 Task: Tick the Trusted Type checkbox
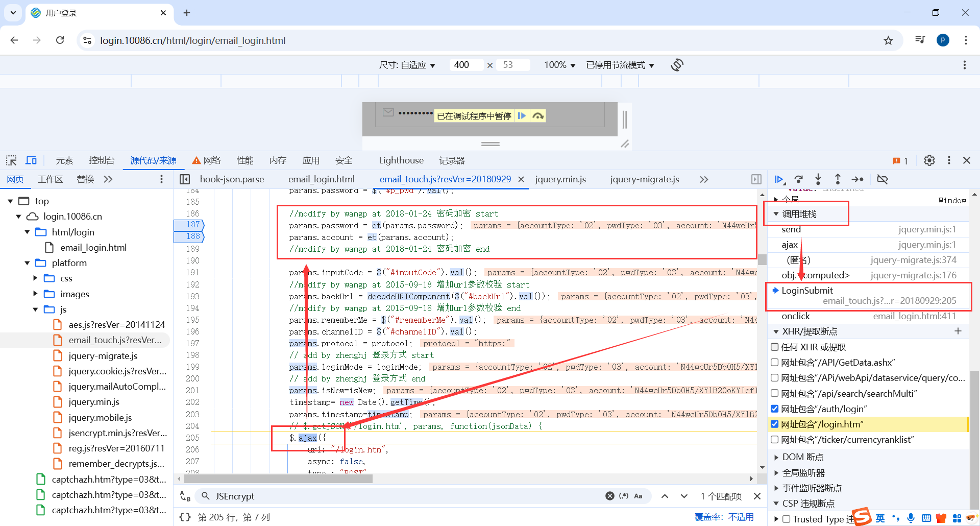pos(787,519)
